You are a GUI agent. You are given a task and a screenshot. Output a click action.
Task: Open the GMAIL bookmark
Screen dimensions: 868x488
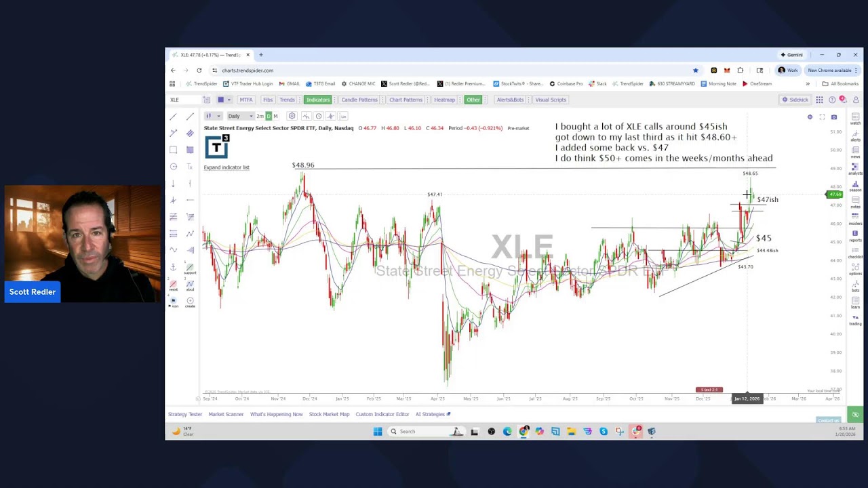[x=290, y=84]
